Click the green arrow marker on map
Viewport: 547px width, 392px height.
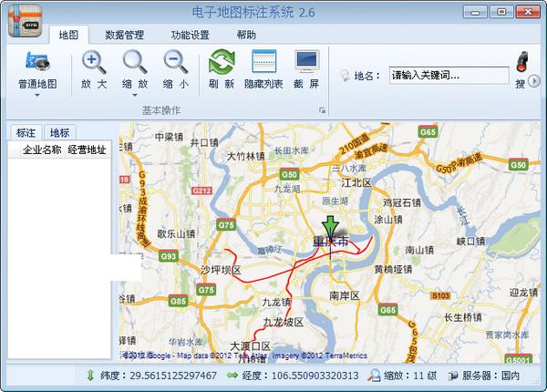(x=330, y=228)
